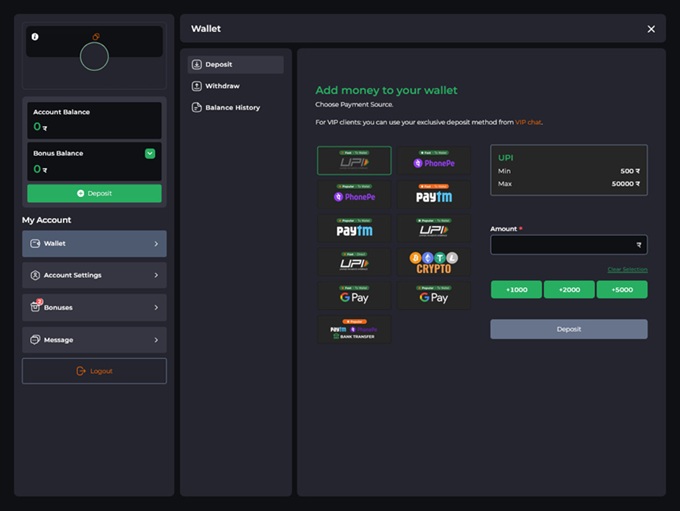680x511 pixels.
Task: Open the Bonuses section
Action: [94, 307]
